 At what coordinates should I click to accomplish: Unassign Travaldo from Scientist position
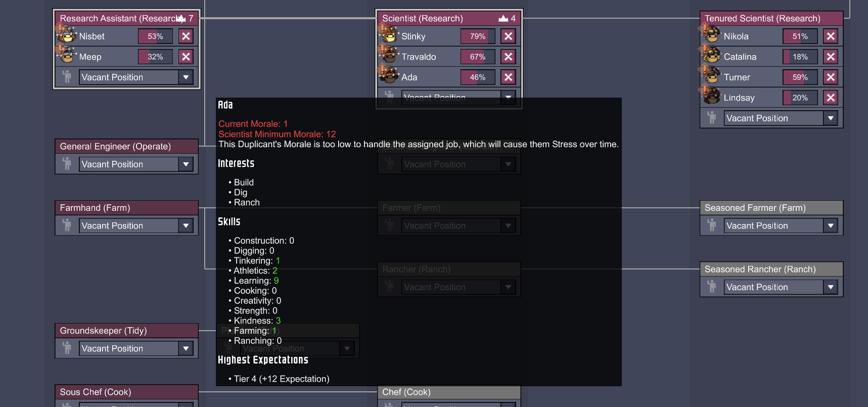coord(509,57)
